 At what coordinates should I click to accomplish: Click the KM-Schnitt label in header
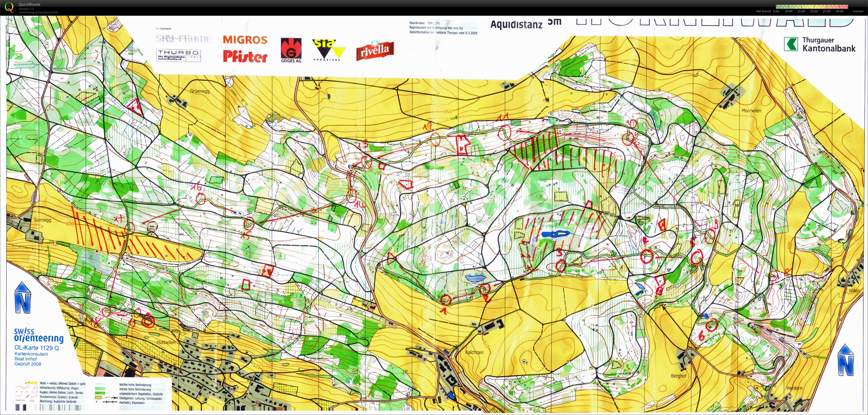click(763, 11)
